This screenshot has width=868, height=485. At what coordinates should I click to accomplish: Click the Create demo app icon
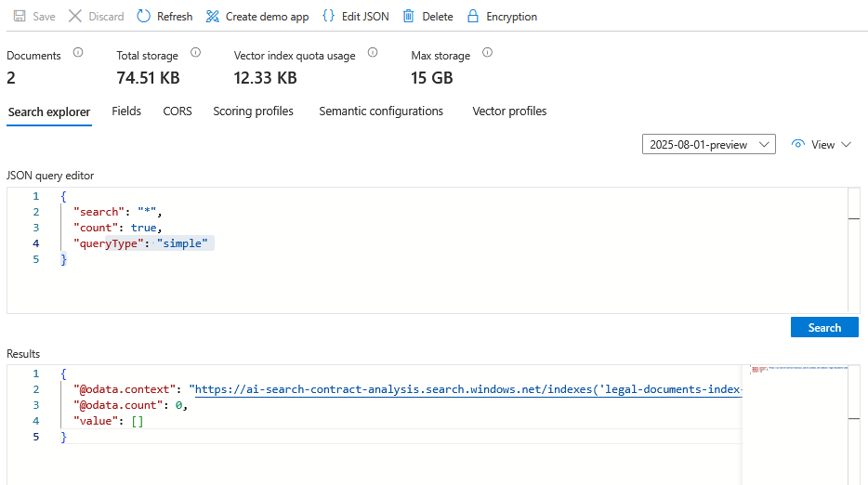213,17
